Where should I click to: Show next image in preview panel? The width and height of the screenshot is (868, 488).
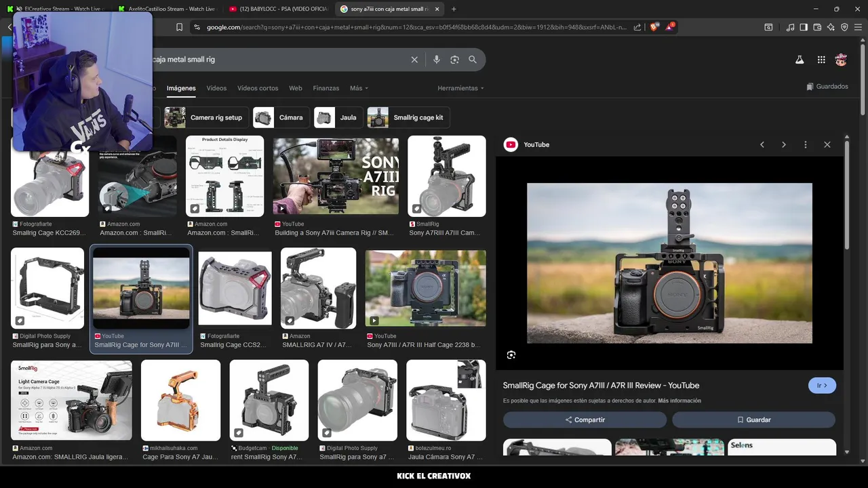tap(784, 144)
